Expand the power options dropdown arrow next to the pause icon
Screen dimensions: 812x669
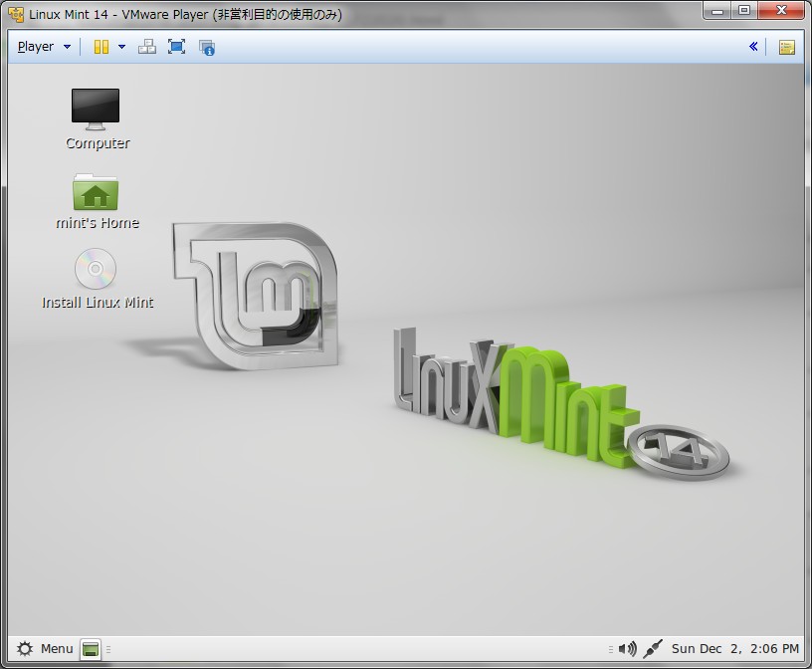pyautogui.click(x=121, y=47)
